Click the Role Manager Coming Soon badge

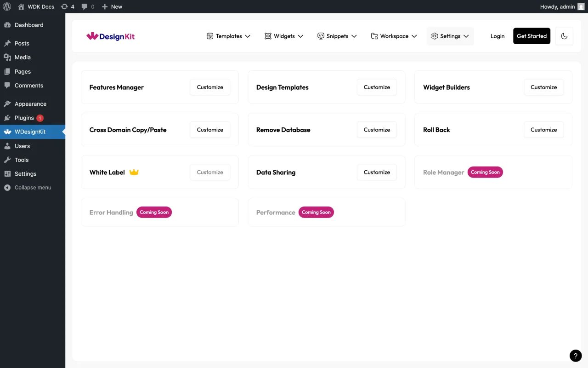click(485, 172)
